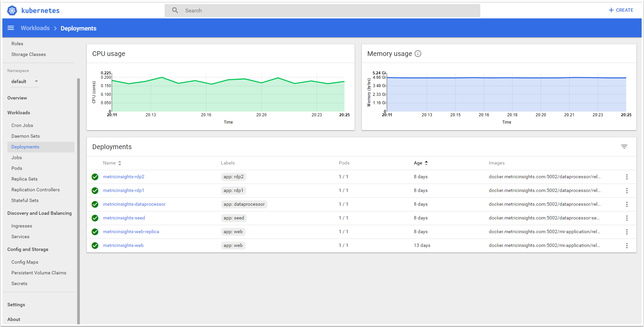The width and height of the screenshot is (644, 327).
Task: Open Memory usage info icon
Action: coord(418,54)
